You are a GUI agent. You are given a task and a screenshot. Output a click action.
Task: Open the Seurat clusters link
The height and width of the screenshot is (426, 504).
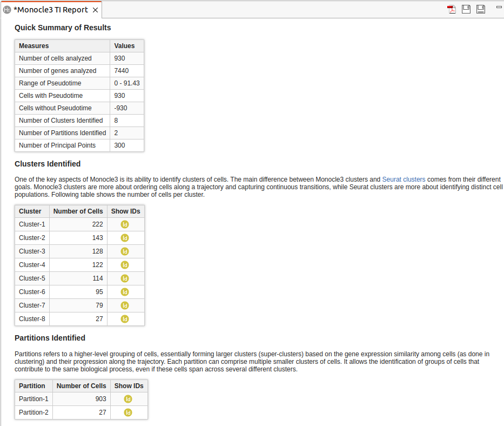[x=404, y=179]
